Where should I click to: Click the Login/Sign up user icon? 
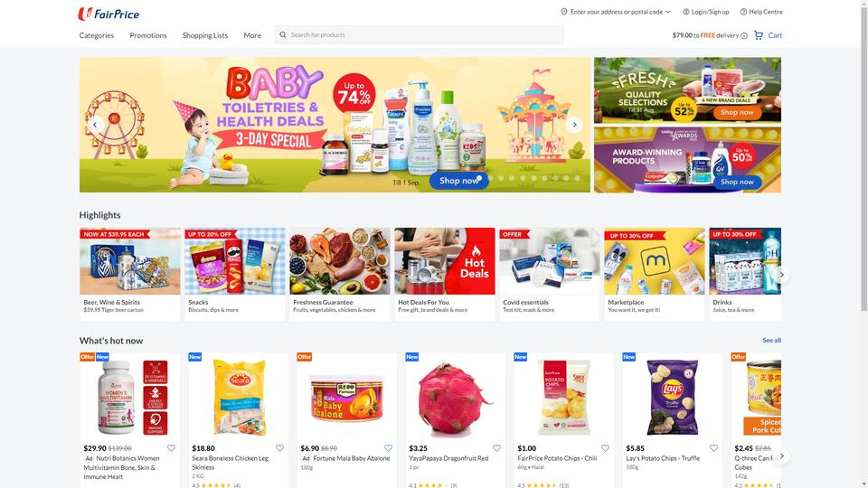[686, 12]
